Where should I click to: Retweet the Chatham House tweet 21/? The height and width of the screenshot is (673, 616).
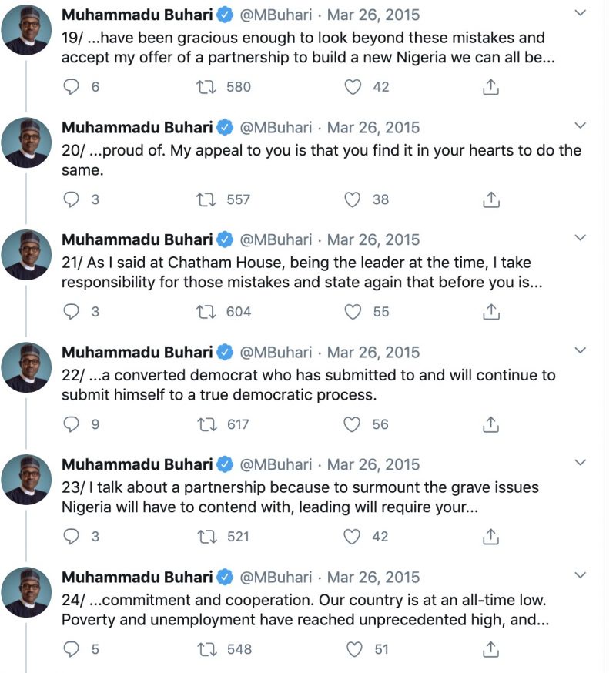click(206, 312)
